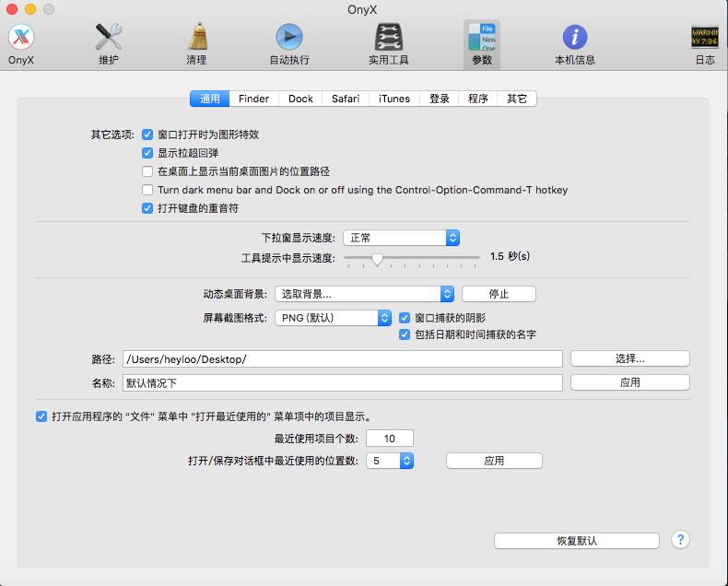Switch to the Dock tab
The height and width of the screenshot is (586, 728).
click(300, 99)
